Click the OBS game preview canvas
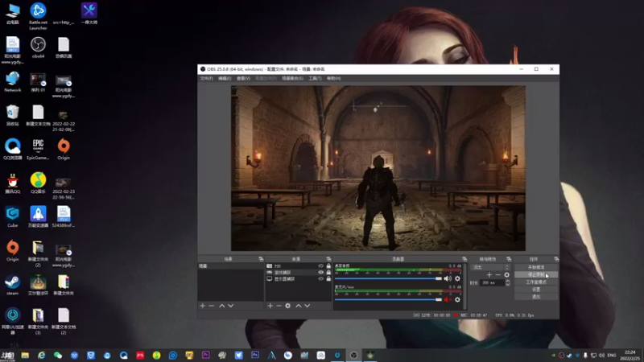 tap(378, 168)
